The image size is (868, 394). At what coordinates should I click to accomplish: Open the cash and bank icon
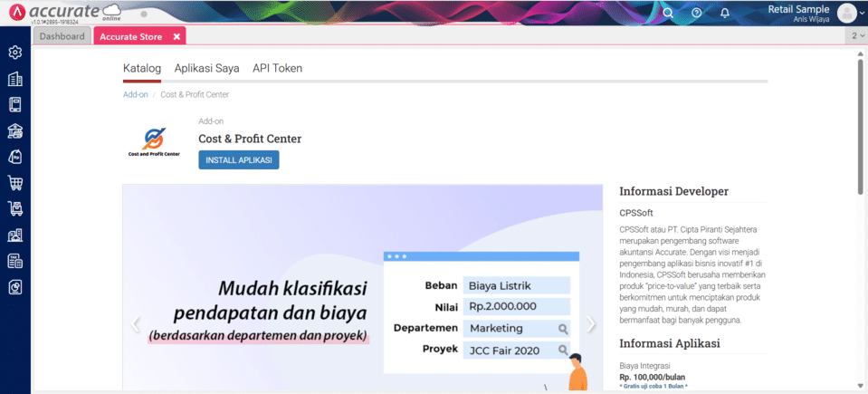coord(15,130)
